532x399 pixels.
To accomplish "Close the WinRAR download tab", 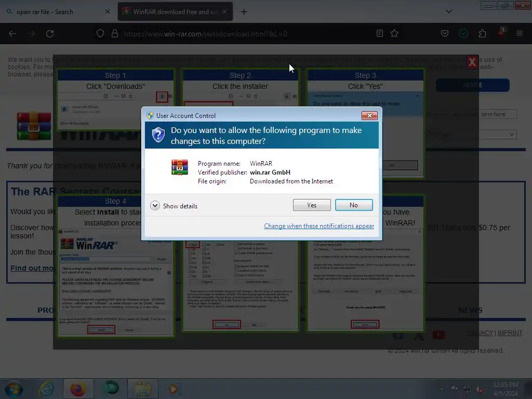I will (x=224, y=11).
